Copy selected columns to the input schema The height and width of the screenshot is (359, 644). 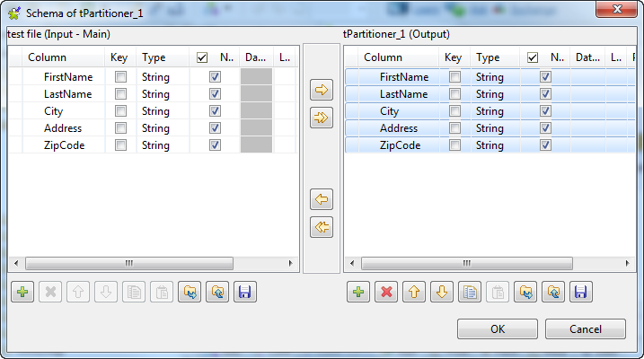[322, 199]
